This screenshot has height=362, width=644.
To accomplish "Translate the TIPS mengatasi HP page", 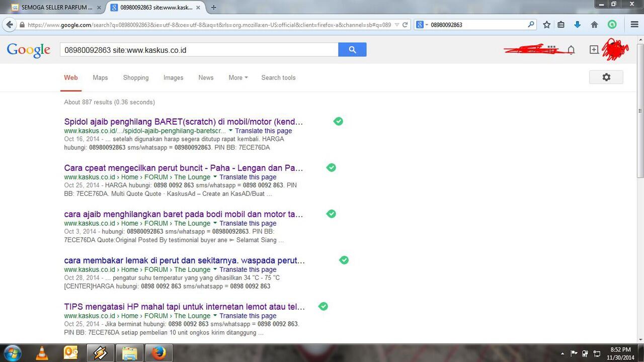I will pos(248,316).
